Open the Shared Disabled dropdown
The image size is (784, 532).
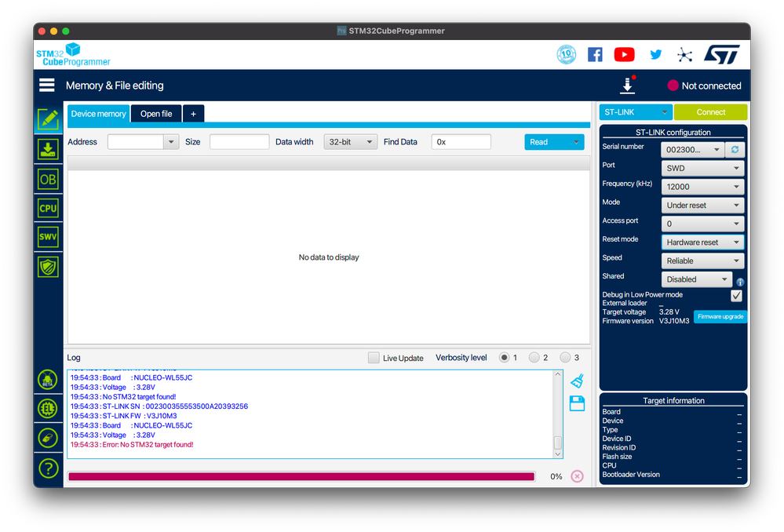[x=697, y=279]
